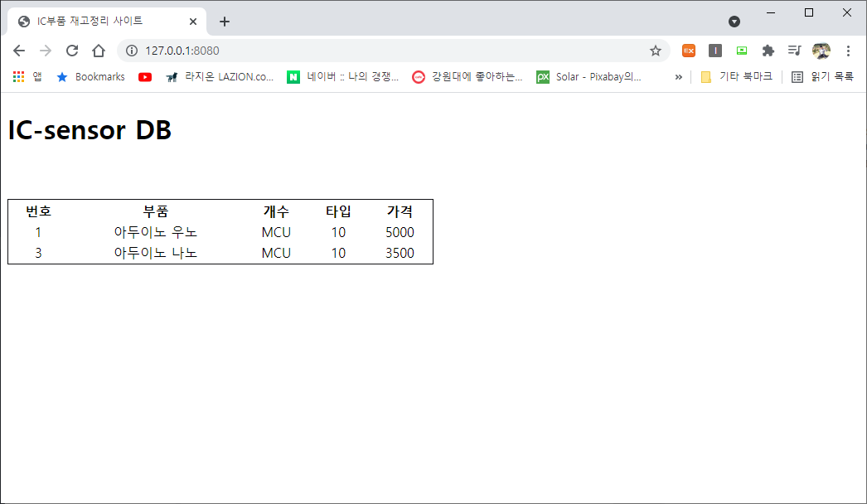Click the 타입 column header
Image resolution: width=867 pixels, height=504 pixels.
(338, 211)
